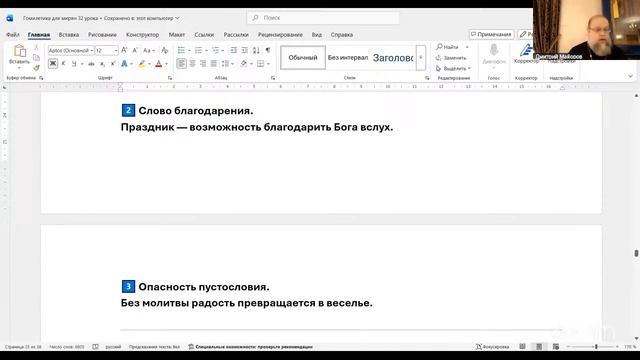
Task: Apply the Обычный style
Action: [303, 58]
